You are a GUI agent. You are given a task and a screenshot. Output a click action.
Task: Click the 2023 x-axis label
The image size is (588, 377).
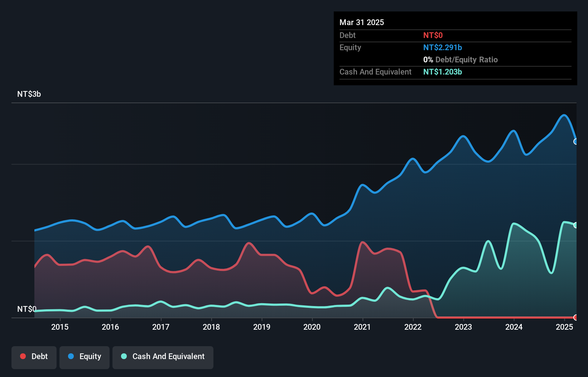click(x=463, y=327)
